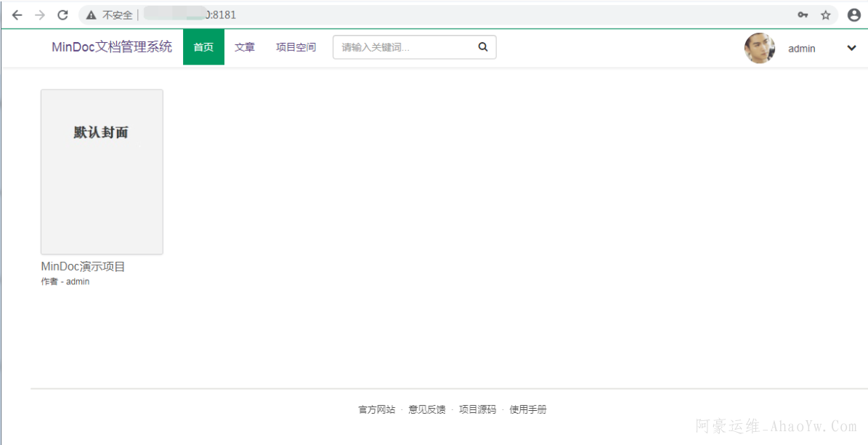Reload the page with refresh icon
The height and width of the screenshot is (445, 868).
click(x=63, y=15)
